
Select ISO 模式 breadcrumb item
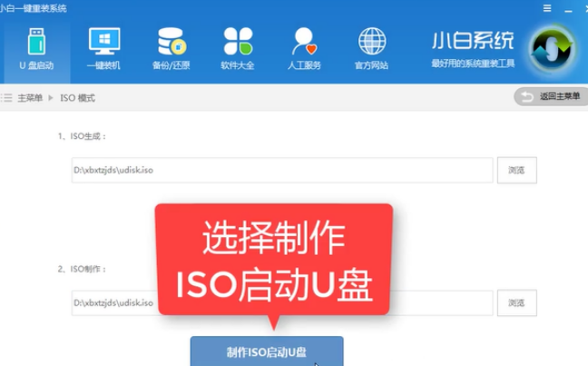point(77,98)
